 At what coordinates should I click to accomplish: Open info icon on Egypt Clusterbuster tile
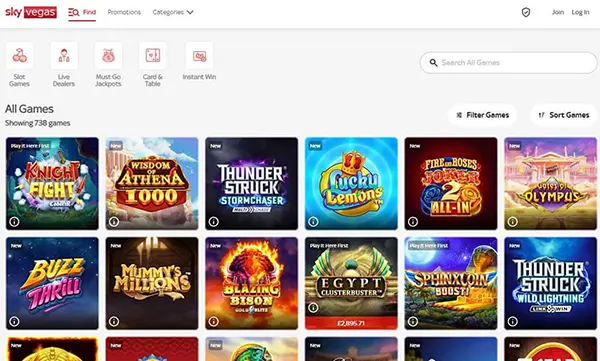(313, 307)
